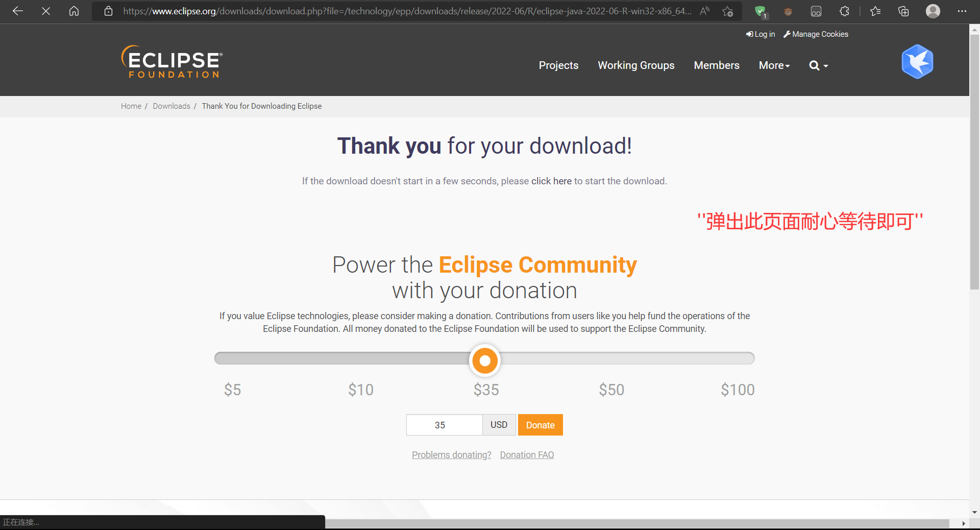The width and height of the screenshot is (980, 530).
Task: Open the Donation FAQ link
Action: [527, 455]
